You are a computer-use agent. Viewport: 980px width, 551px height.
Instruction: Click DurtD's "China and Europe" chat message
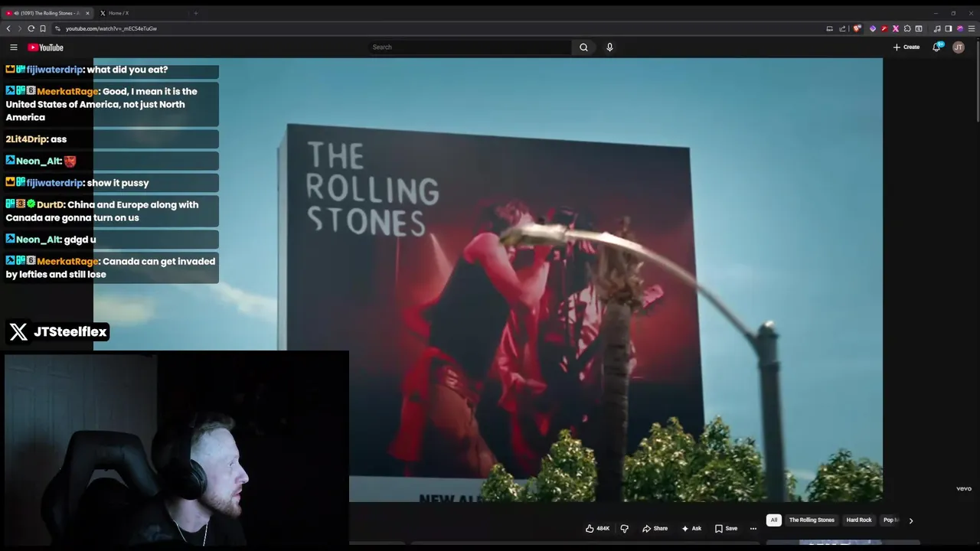[111, 211]
